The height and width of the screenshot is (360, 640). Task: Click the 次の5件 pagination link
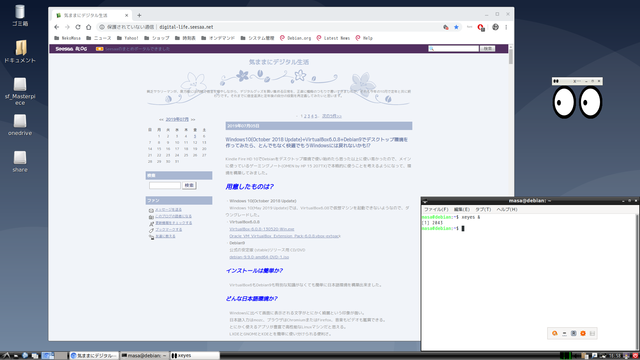(331, 116)
